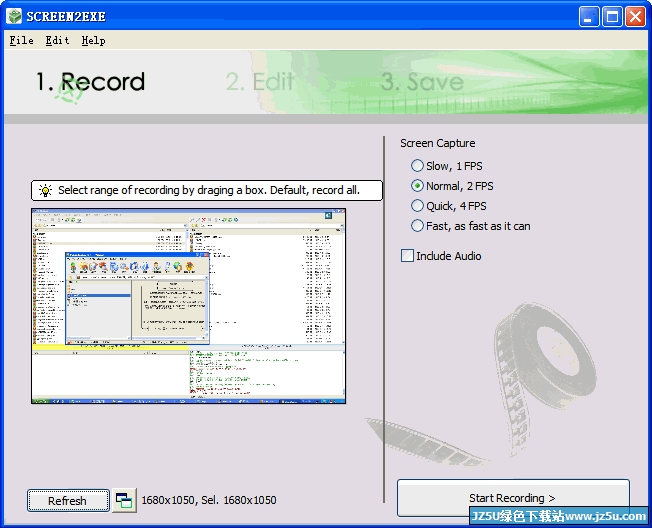This screenshot has height=528, width=652.
Task: Click the Screen Capture heading
Action: click(x=437, y=143)
